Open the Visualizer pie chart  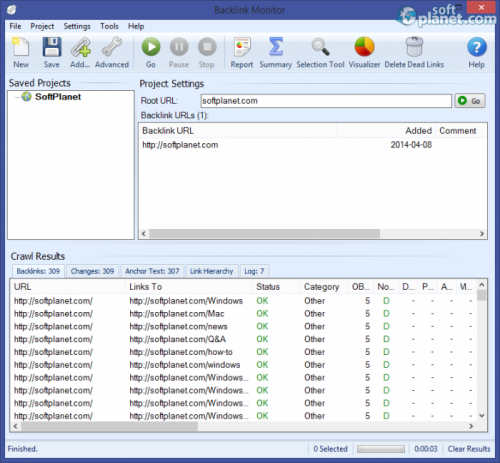point(364,52)
